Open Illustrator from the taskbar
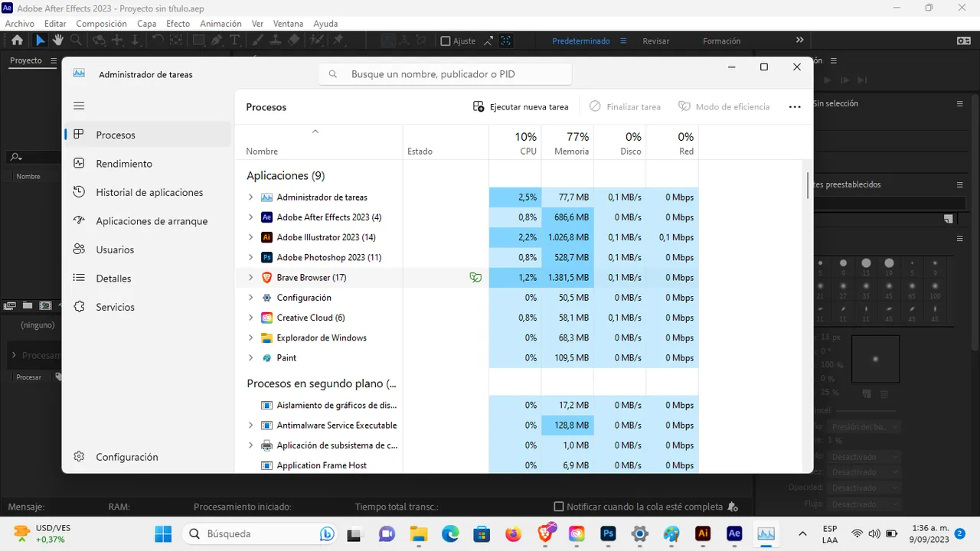 (x=703, y=533)
